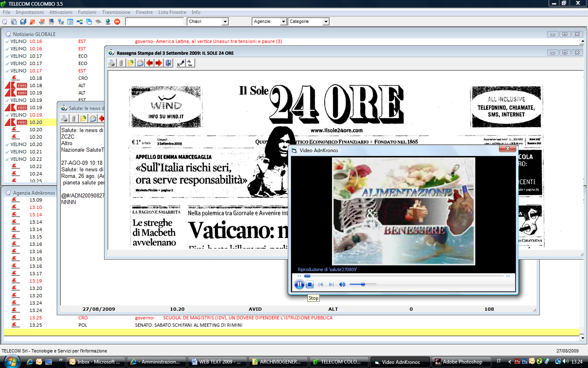Go to previous page with red left arrow
Screen dimensions: 588x368
click(x=149, y=63)
